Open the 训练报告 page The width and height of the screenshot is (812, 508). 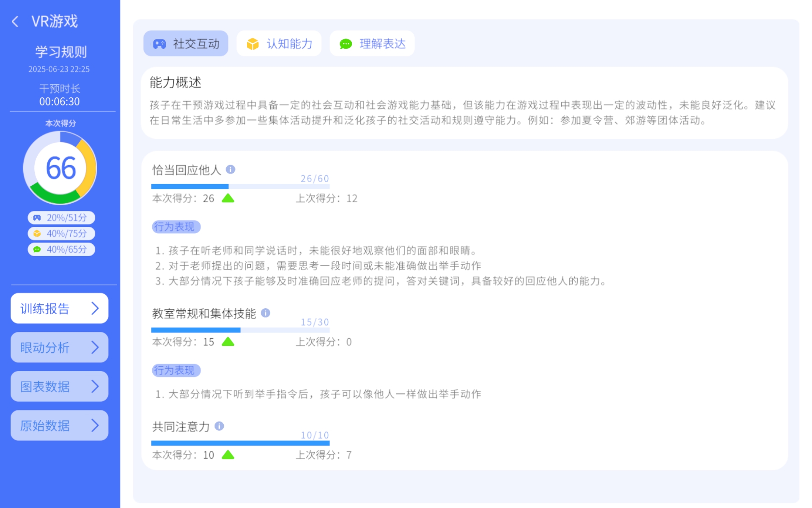tap(59, 308)
